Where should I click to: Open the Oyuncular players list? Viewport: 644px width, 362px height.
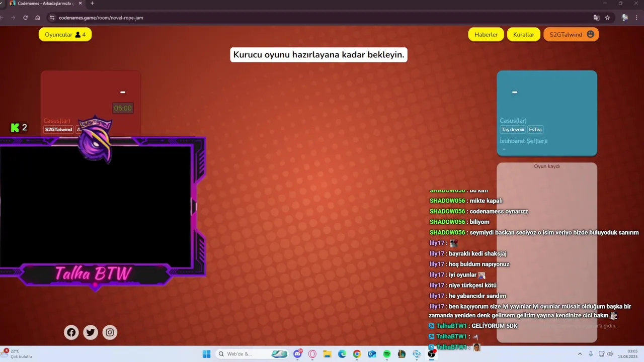click(65, 35)
